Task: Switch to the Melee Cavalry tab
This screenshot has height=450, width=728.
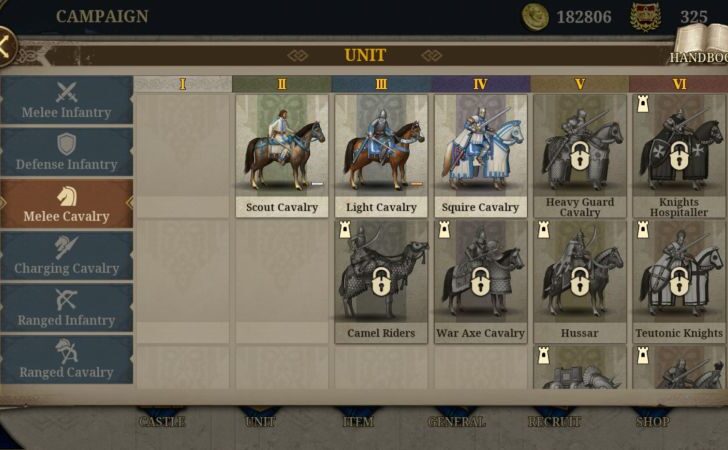Action: [x=66, y=204]
